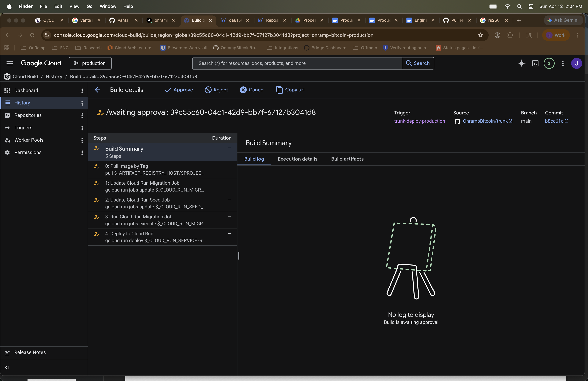Collapse the 2: Update Cloud Run Seed Job step
Viewport: 588px width, 381px height.
click(229, 199)
